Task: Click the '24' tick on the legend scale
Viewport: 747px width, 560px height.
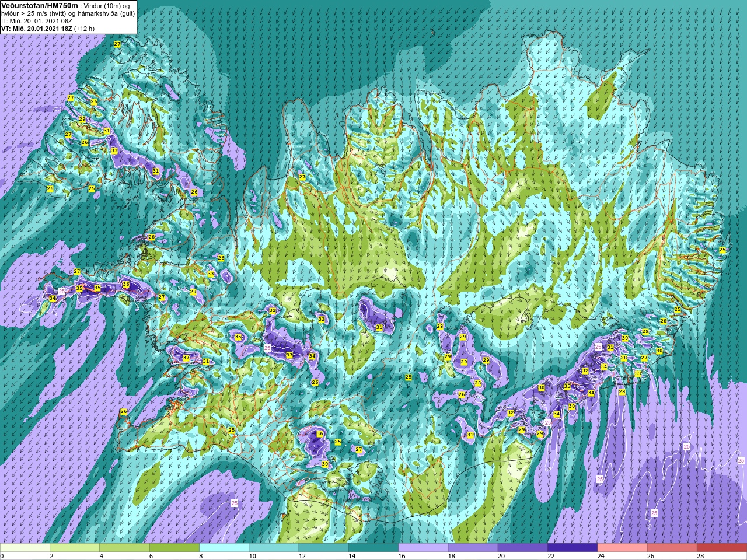Action: (601, 556)
